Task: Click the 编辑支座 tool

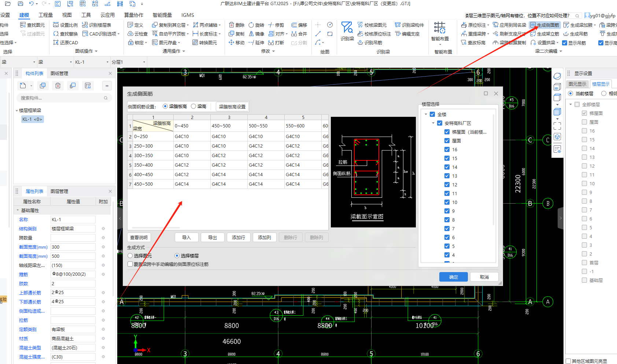Action: 407,34
